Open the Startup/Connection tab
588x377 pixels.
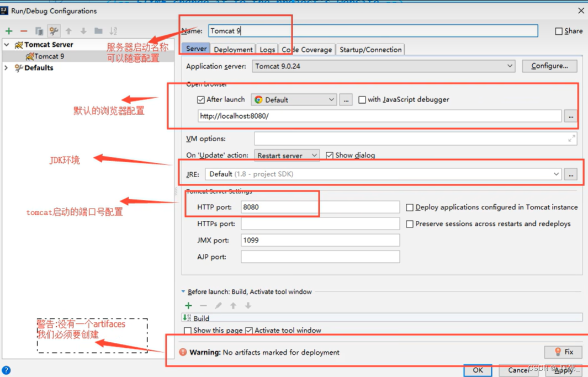tap(370, 50)
